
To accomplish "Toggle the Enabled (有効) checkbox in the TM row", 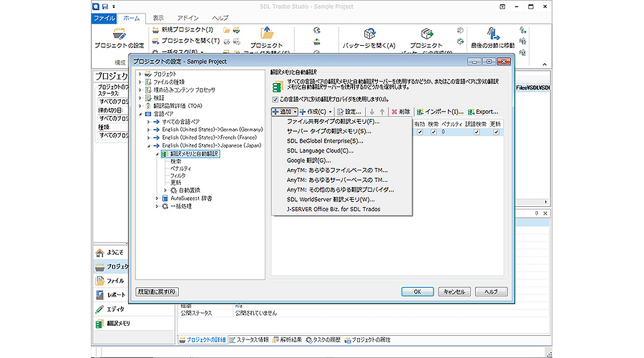I will click(x=420, y=132).
